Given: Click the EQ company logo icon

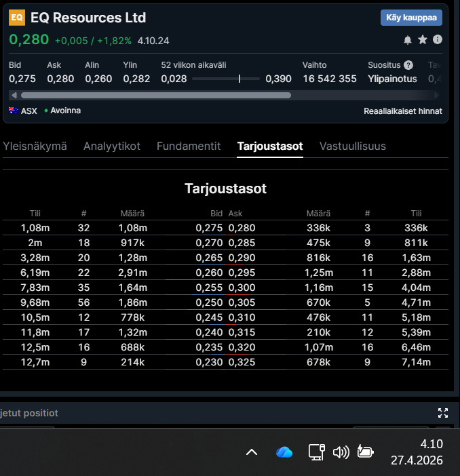Looking at the screenshot, I should (17, 18).
